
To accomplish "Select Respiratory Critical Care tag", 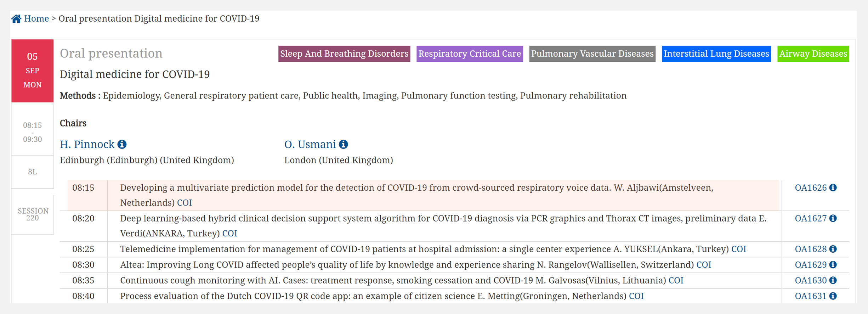I will pos(470,54).
